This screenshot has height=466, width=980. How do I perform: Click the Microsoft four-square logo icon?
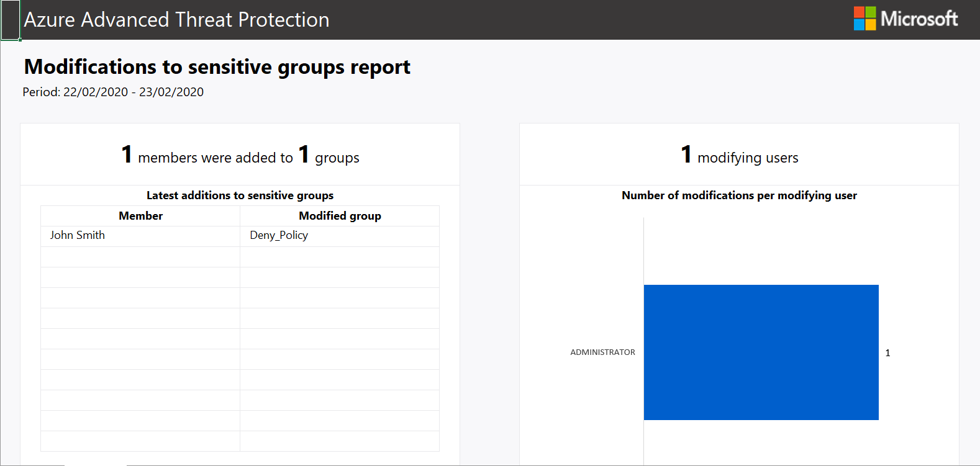coord(864,19)
